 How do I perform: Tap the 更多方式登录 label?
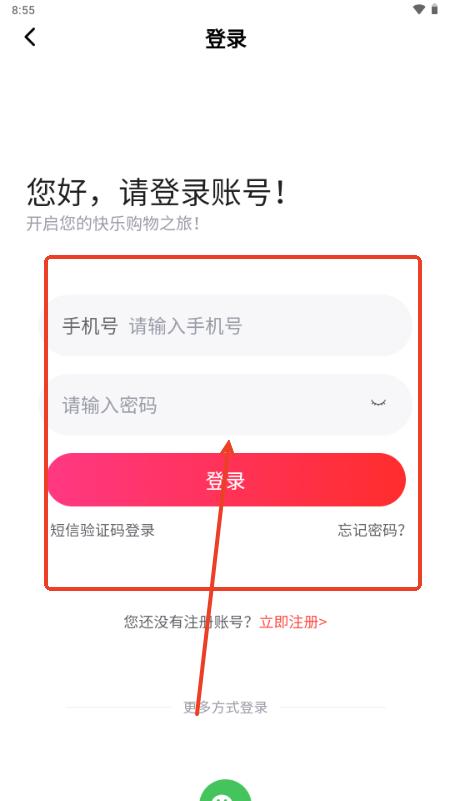coord(225,708)
